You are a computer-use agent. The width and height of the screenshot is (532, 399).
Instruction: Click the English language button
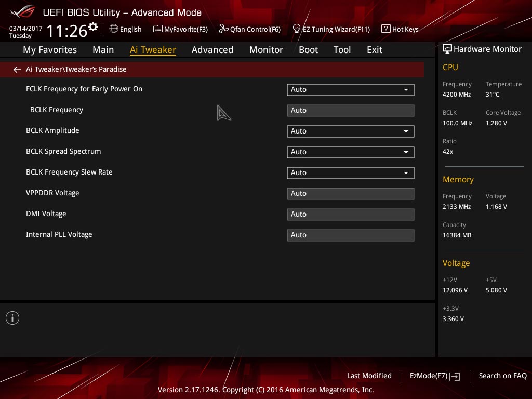coord(130,30)
